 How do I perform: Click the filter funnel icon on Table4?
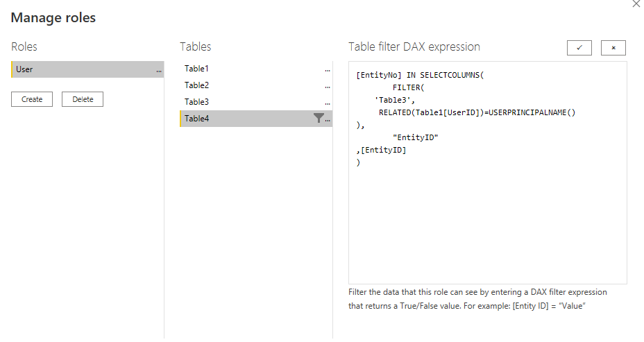(x=319, y=118)
